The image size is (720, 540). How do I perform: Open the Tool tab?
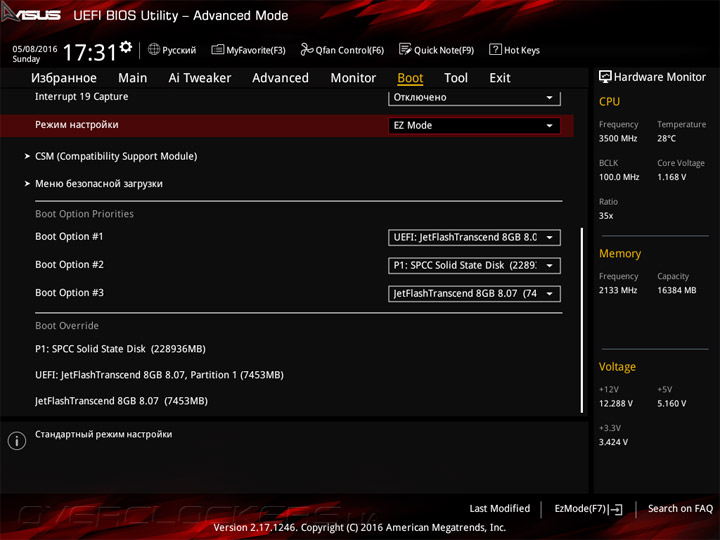pos(456,78)
